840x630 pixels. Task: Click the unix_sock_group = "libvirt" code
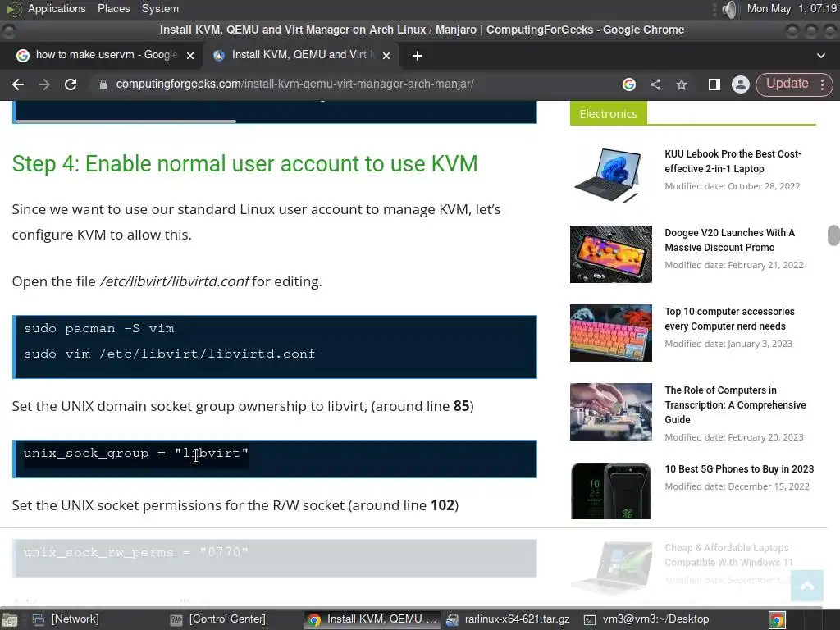coord(136,453)
